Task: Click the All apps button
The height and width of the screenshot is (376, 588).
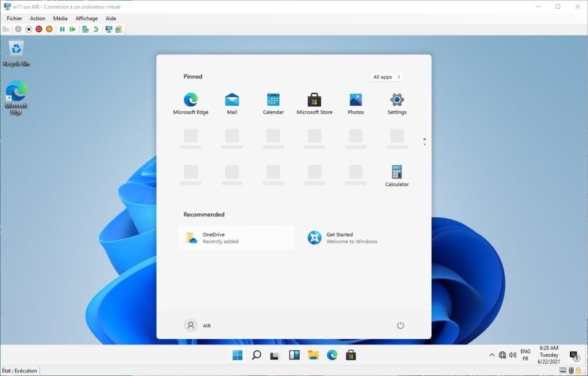Action: point(386,77)
